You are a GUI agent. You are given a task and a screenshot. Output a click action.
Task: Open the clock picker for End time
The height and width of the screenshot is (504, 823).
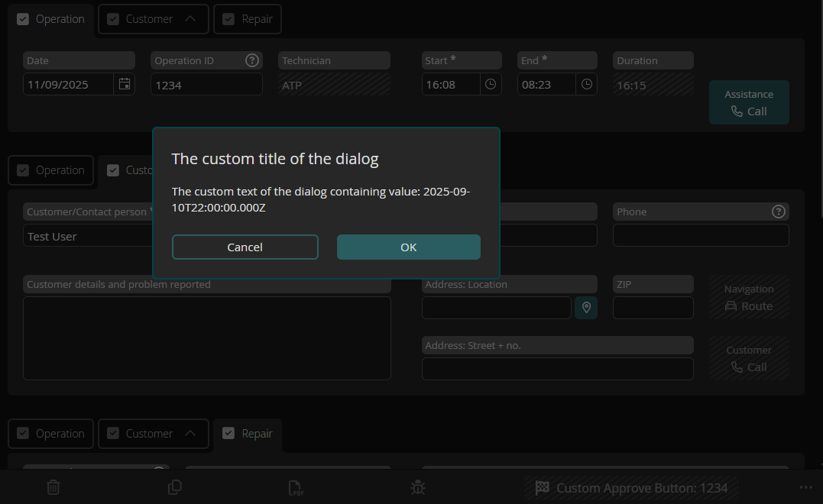[x=586, y=84]
